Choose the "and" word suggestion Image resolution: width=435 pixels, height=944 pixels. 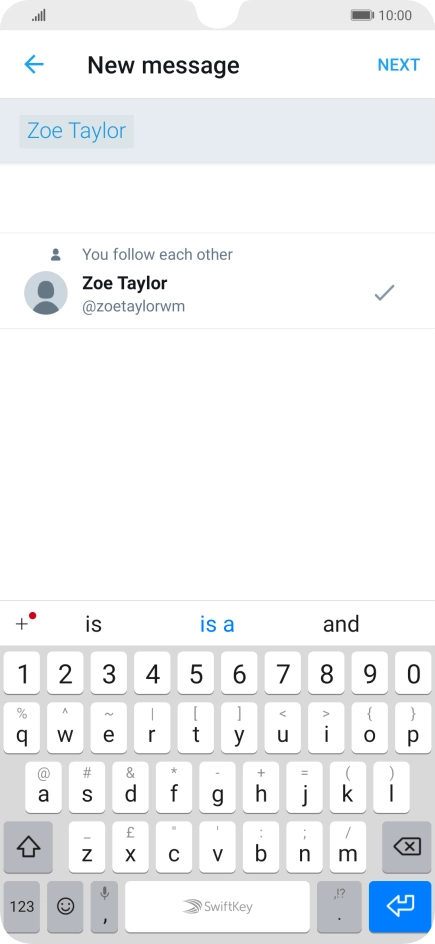(x=341, y=624)
